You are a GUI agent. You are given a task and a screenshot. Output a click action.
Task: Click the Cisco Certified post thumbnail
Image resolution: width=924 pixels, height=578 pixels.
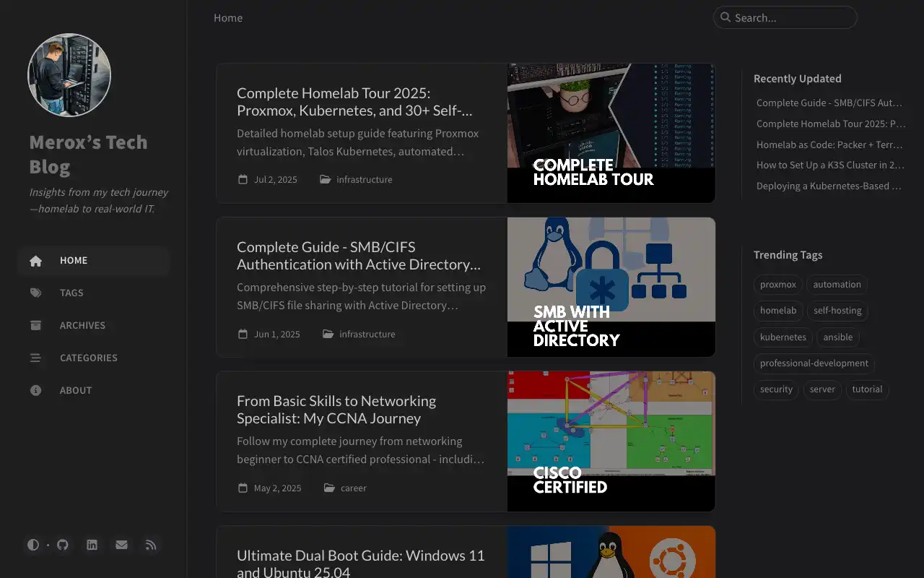611,441
